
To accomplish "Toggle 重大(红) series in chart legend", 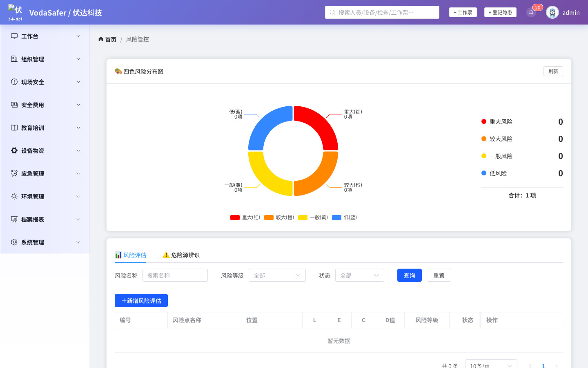I will pos(245,218).
